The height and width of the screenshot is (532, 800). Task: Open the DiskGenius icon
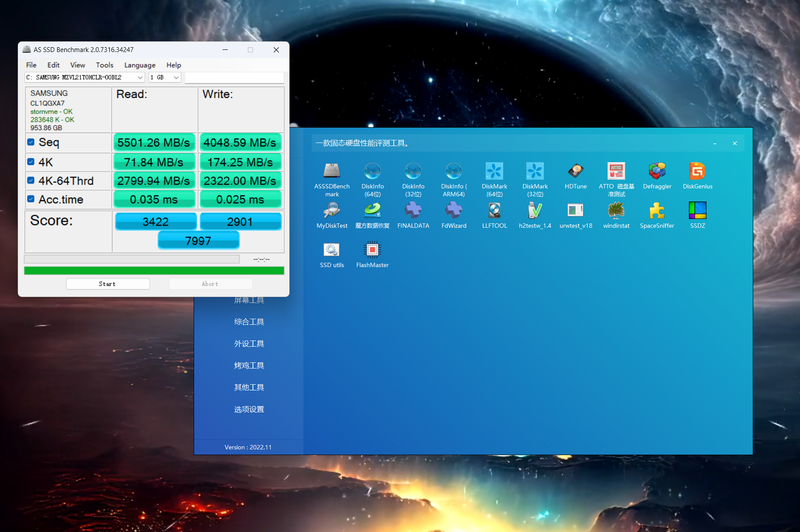698,171
